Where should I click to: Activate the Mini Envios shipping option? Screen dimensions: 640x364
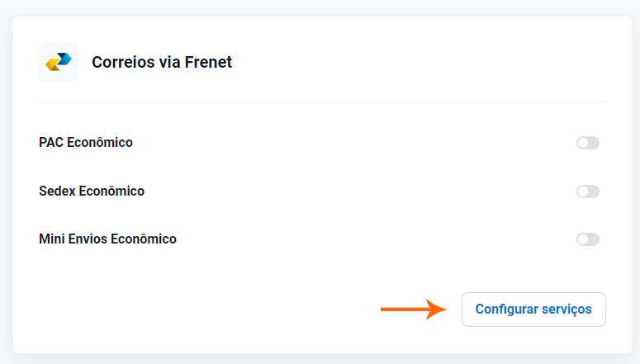point(587,239)
